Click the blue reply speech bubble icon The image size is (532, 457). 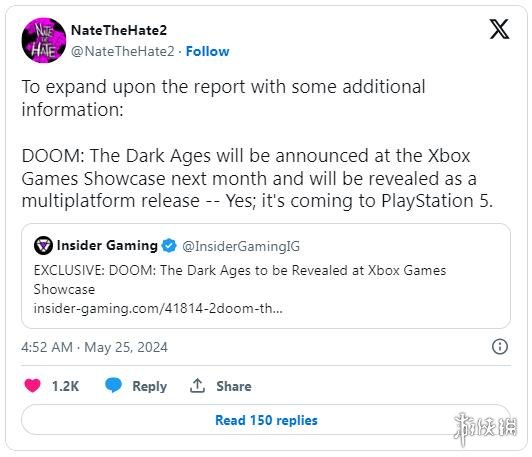tap(113, 385)
